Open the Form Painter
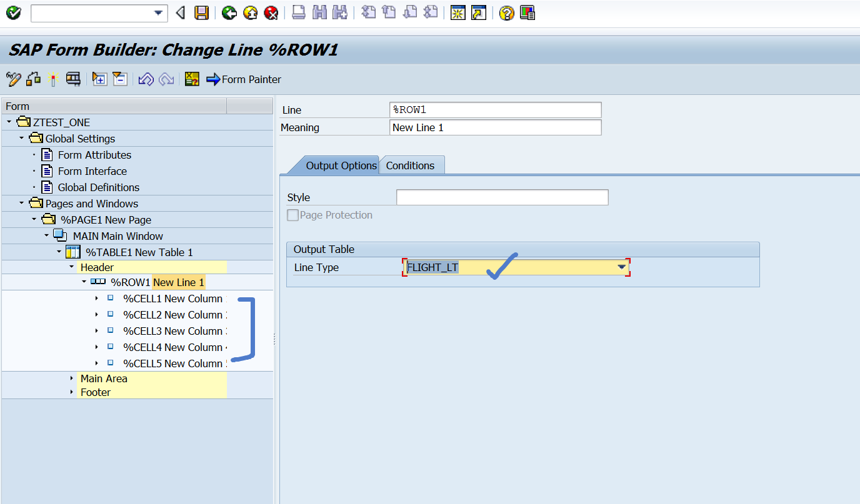The width and height of the screenshot is (860, 504). coord(244,79)
